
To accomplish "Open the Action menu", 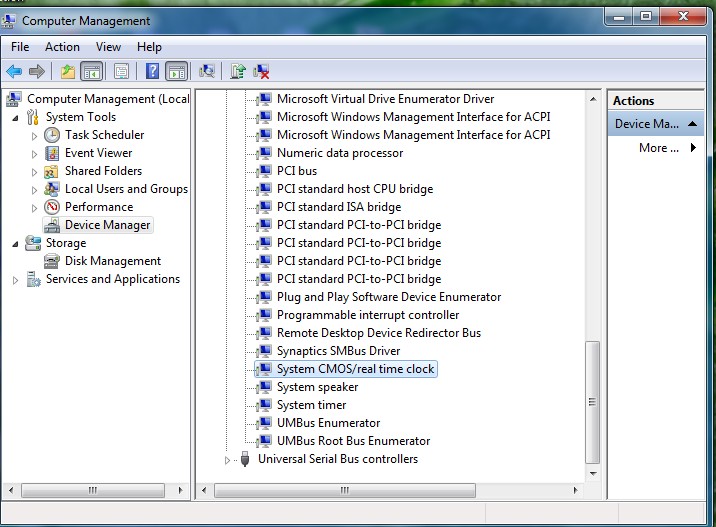I will pyautogui.click(x=62, y=47).
